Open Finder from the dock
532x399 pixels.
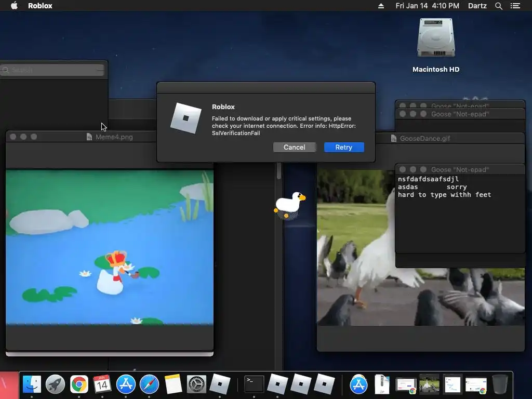[x=32, y=384]
